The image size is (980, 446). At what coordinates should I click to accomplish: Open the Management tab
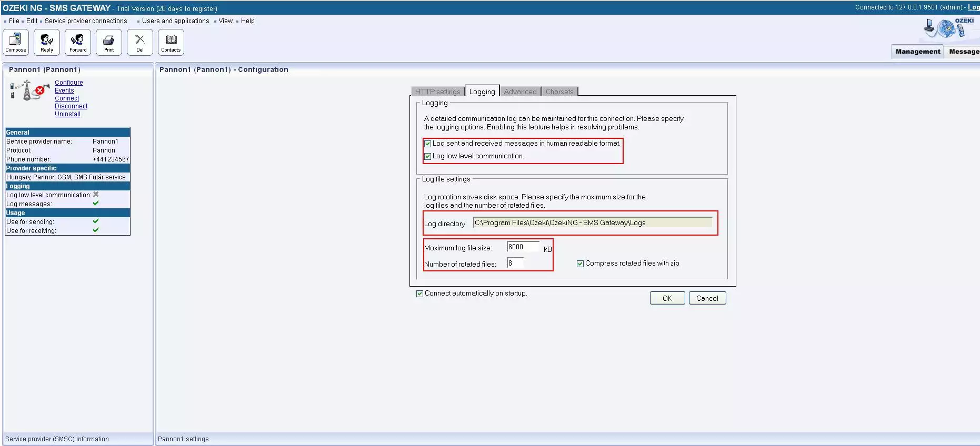(917, 52)
